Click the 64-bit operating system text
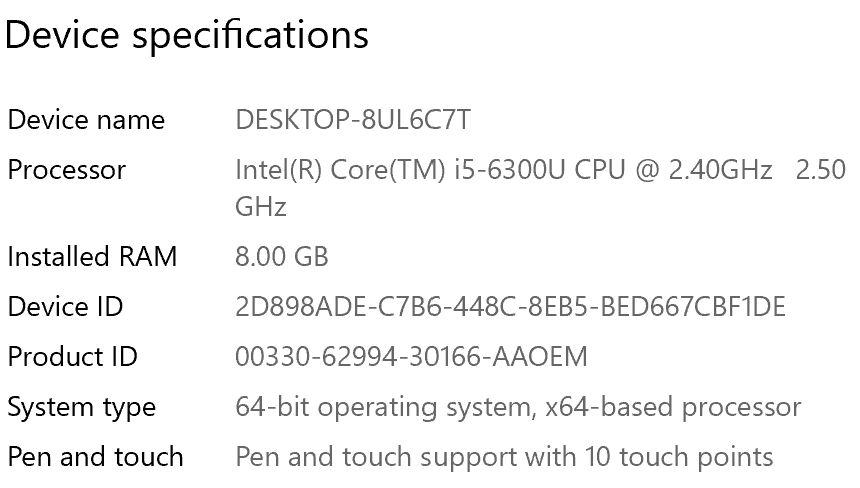Image resolution: width=860 pixels, height=488 pixels. 385,408
